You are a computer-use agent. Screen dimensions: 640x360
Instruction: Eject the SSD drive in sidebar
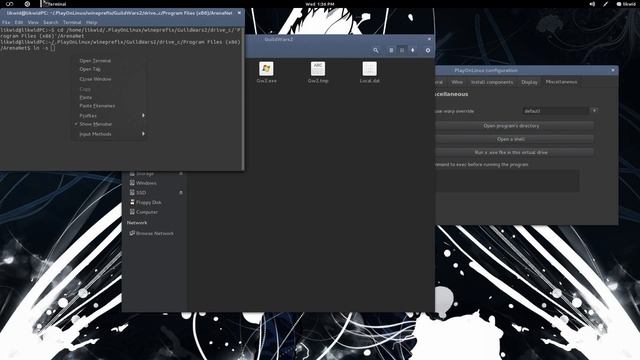pos(181,193)
